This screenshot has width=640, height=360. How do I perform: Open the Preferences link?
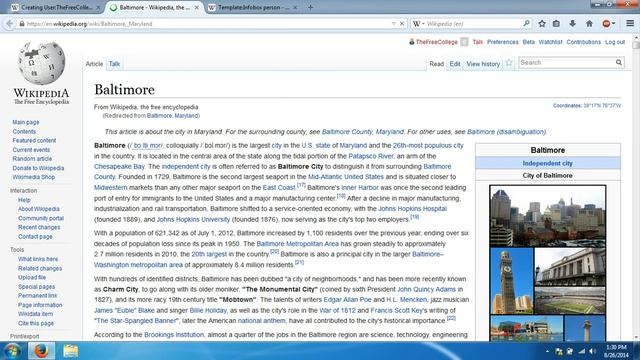[x=502, y=42]
